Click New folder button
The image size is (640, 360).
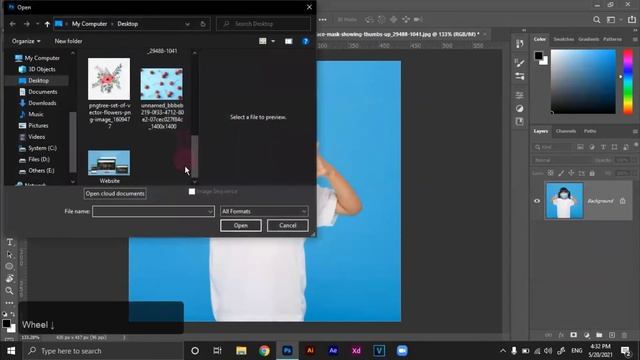tap(68, 41)
